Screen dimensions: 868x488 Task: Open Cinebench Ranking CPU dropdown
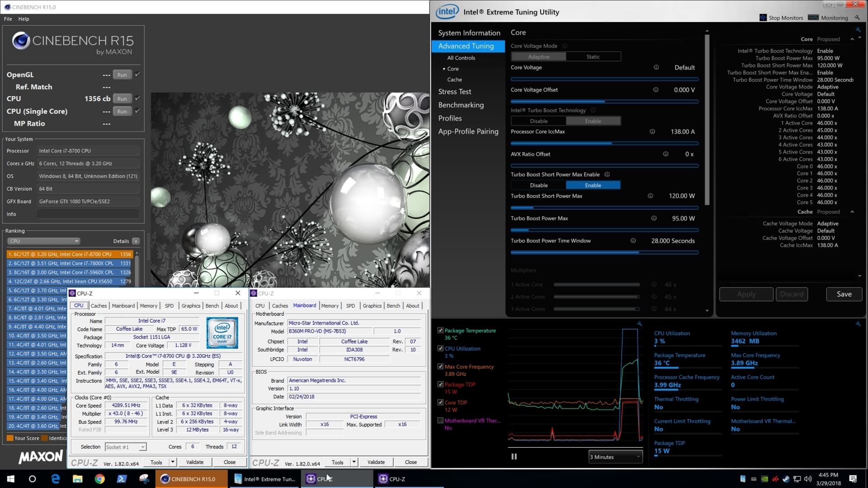pos(43,241)
